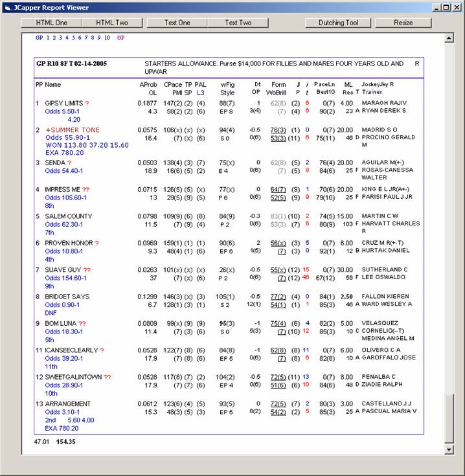Go to race 3 link

point(60,38)
